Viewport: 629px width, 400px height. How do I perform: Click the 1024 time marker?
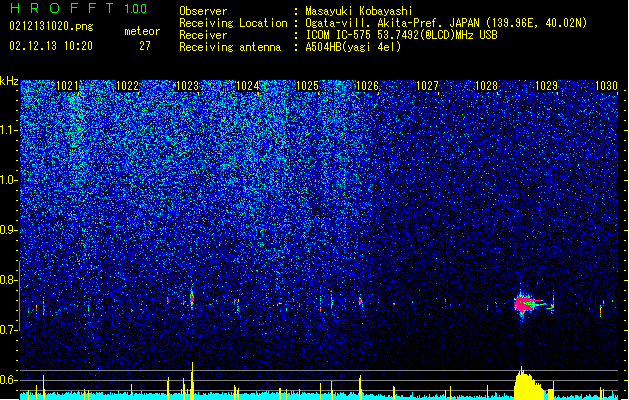[247, 86]
